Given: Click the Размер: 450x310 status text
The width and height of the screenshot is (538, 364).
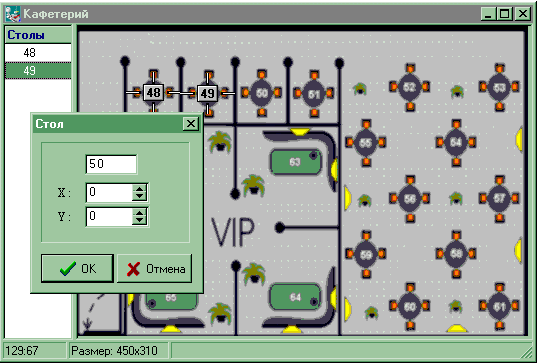Looking at the screenshot, I should click(114, 351).
